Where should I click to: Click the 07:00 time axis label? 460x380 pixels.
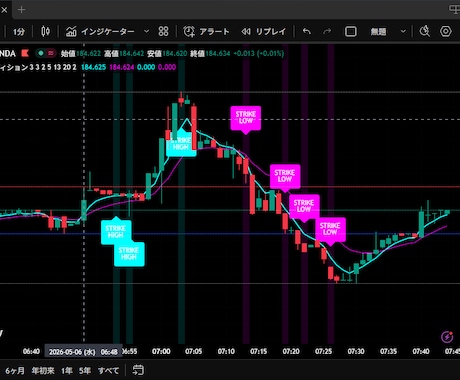click(x=161, y=351)
